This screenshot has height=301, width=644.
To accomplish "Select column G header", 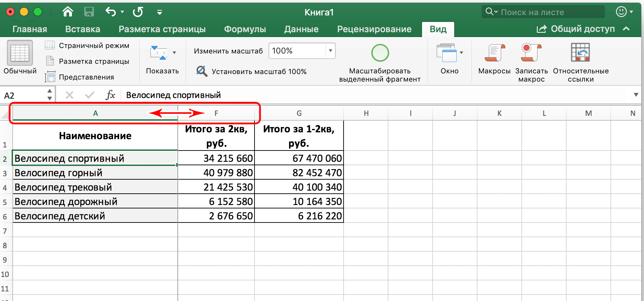I will click(299, 113).
